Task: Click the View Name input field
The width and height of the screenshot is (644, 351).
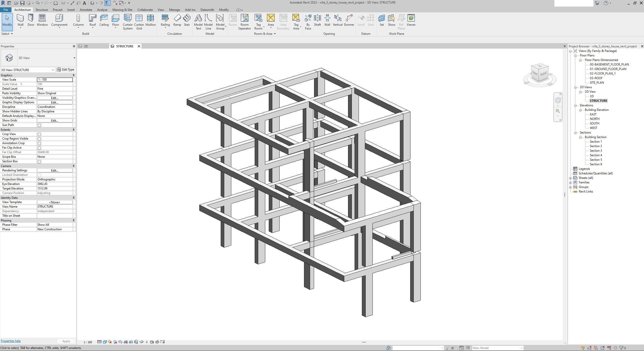Action: click(55, 207)
